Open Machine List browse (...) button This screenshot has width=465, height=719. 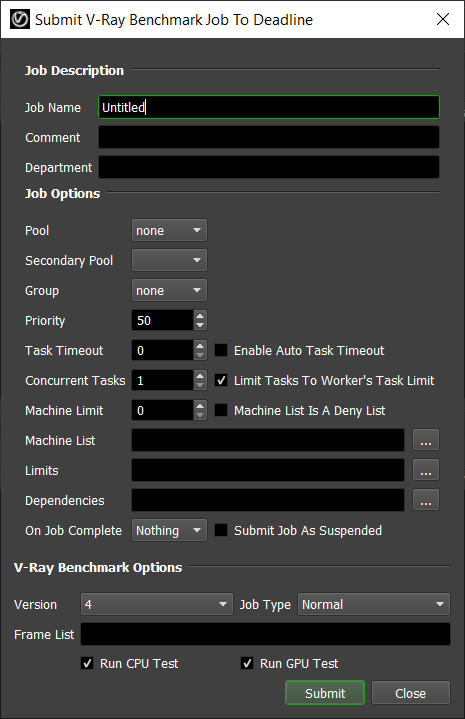coord(426,440)
